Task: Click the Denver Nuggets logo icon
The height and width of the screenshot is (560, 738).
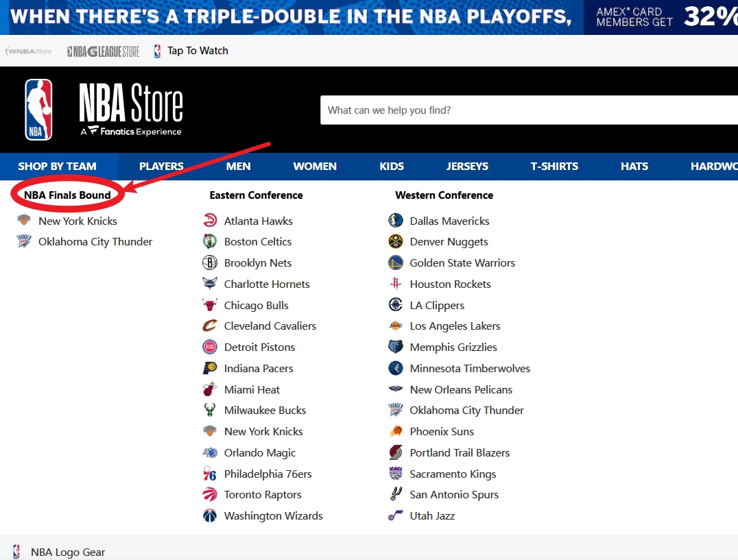Action: click(396, 242)
